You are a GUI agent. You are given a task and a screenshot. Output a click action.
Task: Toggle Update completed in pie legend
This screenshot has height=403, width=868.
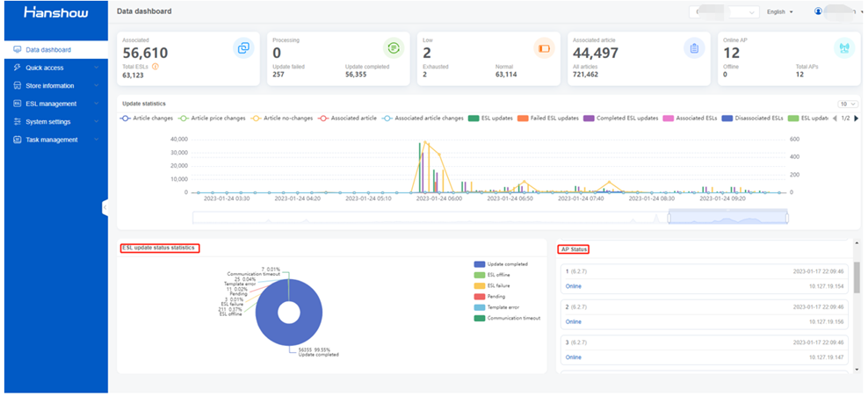pyautogui.click(x=501, y=264)
